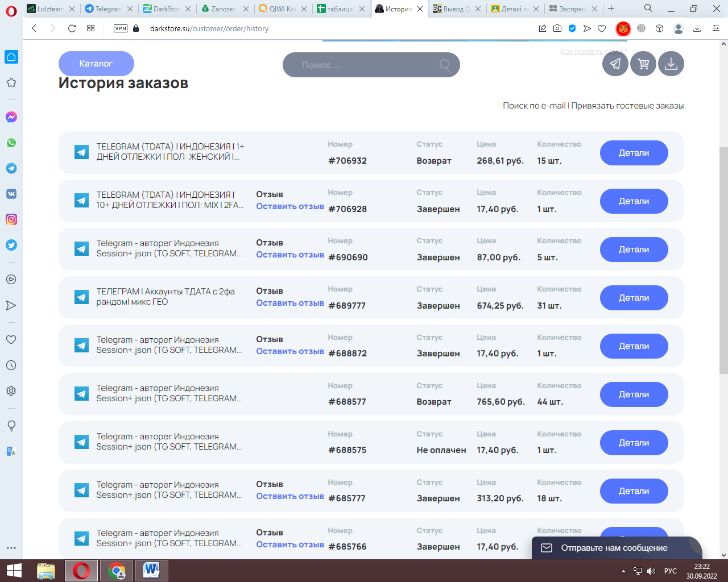728x582 pixels.
Task: Leave a review for order #706928
Action: click(290, 206)
